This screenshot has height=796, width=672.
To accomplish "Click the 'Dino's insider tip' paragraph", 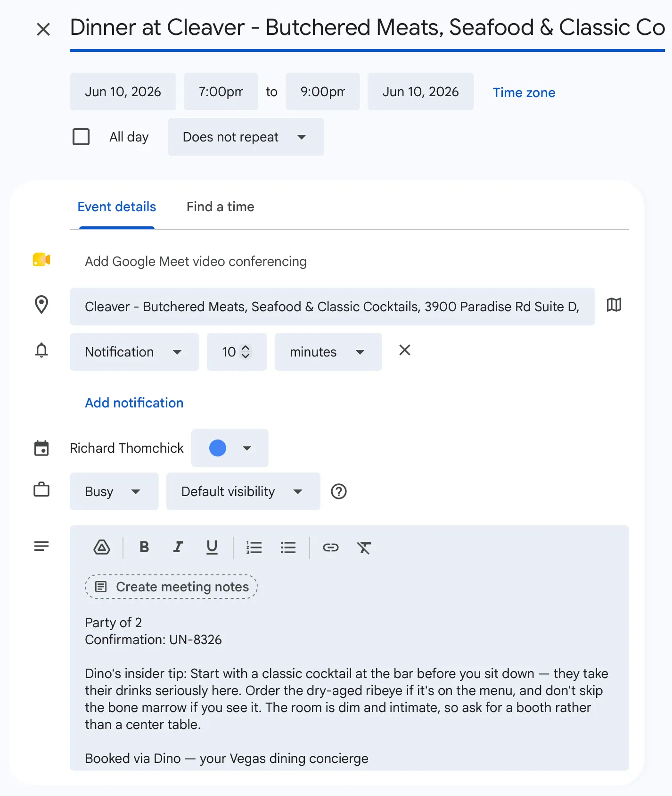I will [346, 699].
